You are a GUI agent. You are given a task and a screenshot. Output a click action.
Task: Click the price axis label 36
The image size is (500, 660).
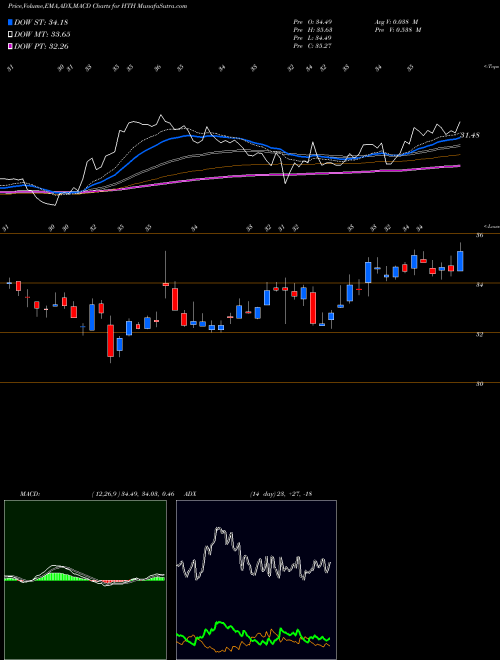click(480, 235)
